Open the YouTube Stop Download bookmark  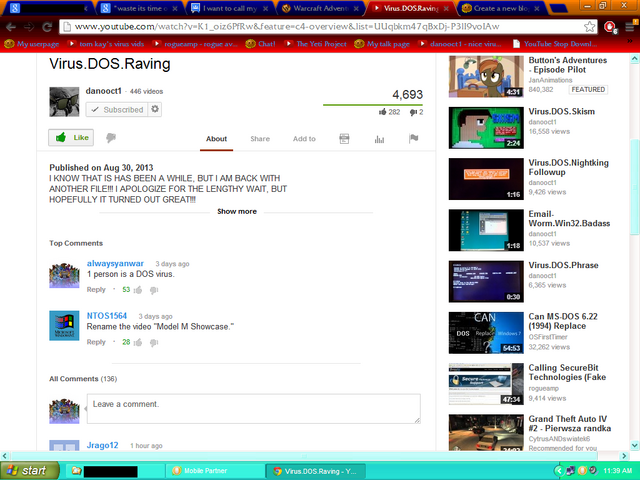coord(556,44)
